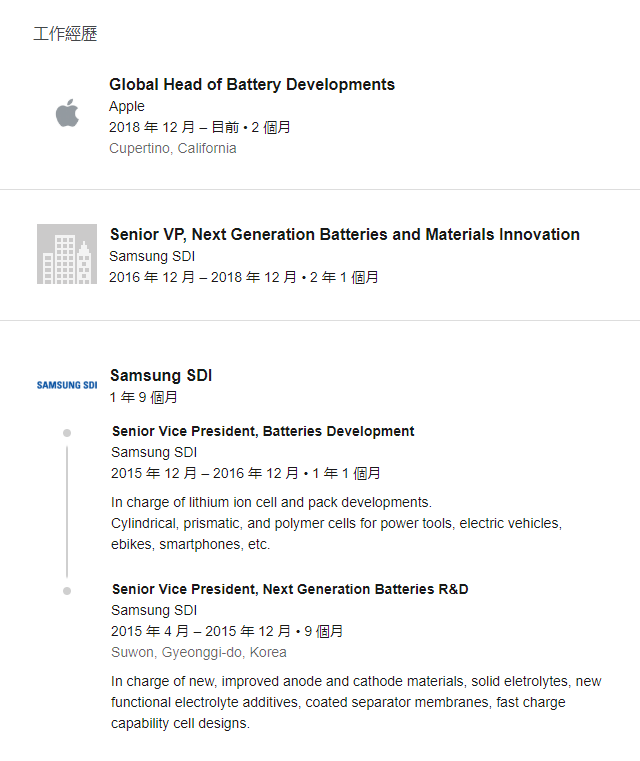Click the timeline dot beside Next Generation Batteries R&D
Screen dimensions: 640x761
(x=67, y=591)
